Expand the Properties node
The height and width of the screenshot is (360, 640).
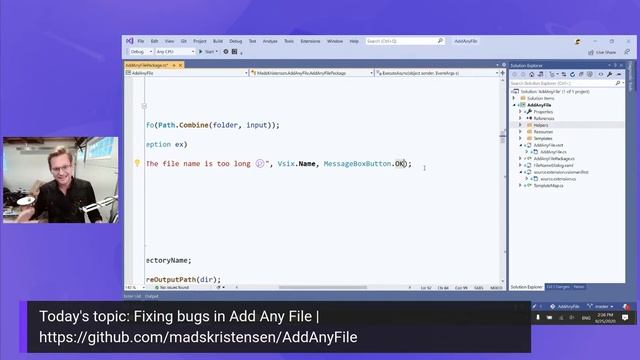(x=520, y=112)
